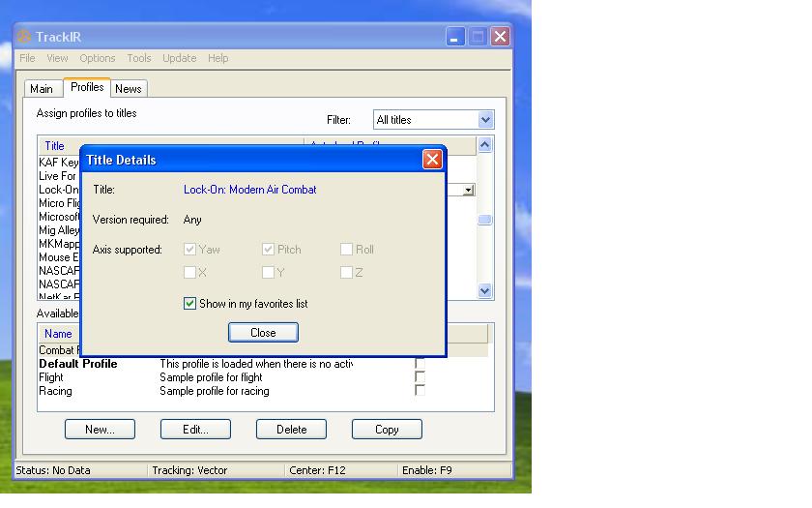Click the Edit... profile button
Image resolution: width=812 pixels, height=508 pixels.
click(x=195, y=430)
